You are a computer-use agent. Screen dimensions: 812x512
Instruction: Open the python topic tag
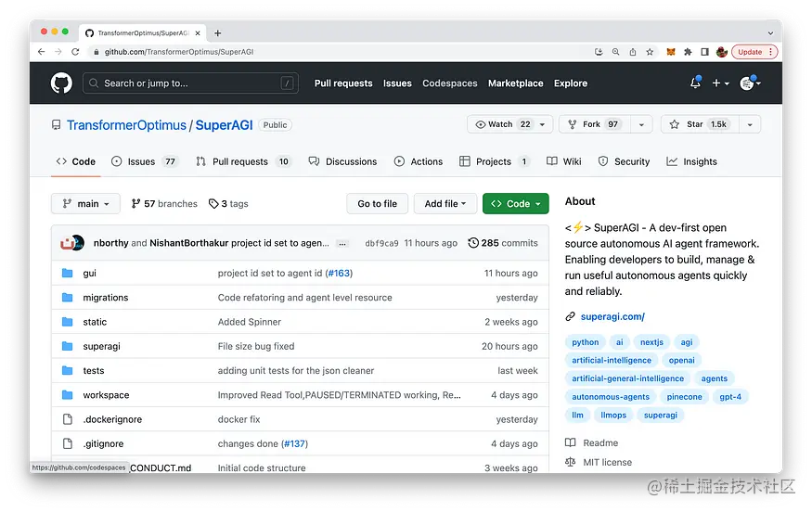click(x=586, y=342)
